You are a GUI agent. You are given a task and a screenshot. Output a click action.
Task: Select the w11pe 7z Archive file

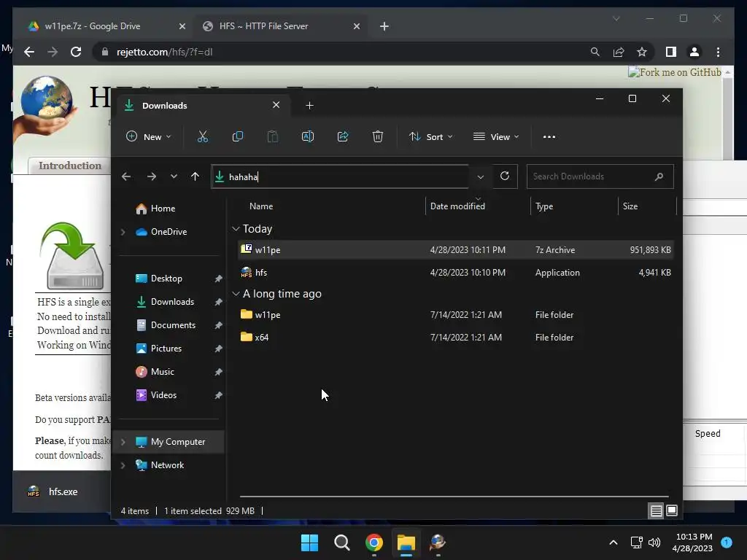455,250
